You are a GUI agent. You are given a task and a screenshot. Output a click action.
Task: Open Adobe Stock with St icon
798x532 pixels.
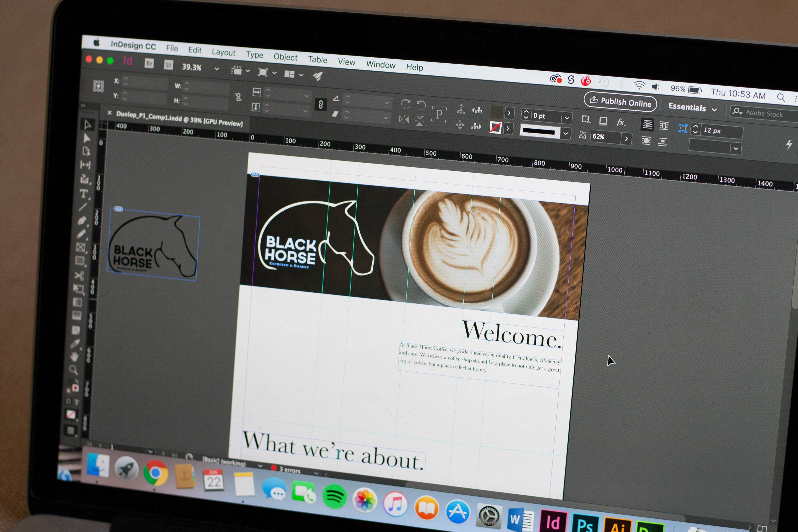pos(168,65)
